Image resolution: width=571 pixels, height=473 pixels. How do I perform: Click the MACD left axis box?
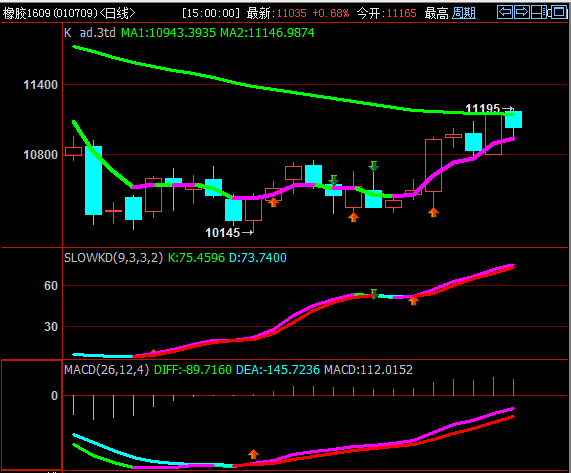(32, 415)
